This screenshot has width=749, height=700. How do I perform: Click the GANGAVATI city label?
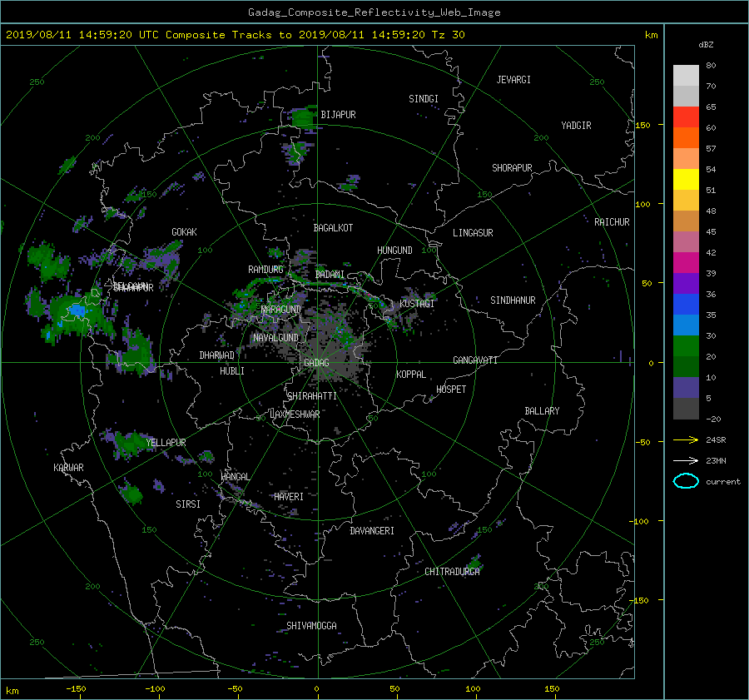click(x=475, y=360)
